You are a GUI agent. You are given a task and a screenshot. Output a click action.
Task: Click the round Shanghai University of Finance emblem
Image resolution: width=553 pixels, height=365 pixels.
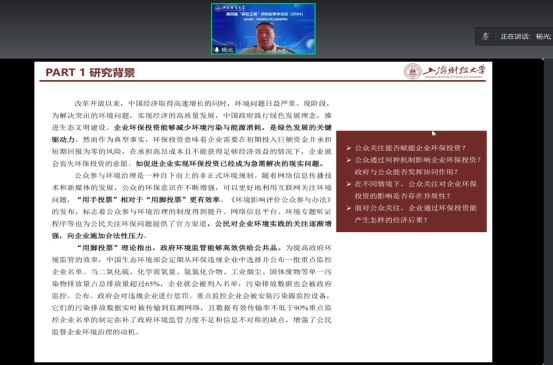413,71
